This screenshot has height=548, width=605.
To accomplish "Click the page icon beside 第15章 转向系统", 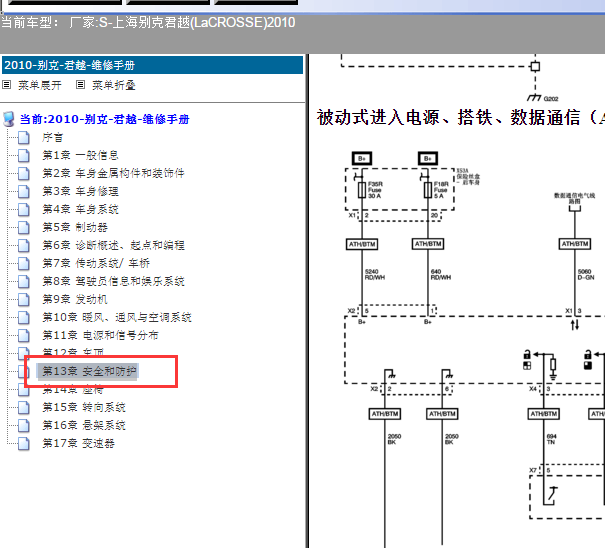I will coord(24,408).
